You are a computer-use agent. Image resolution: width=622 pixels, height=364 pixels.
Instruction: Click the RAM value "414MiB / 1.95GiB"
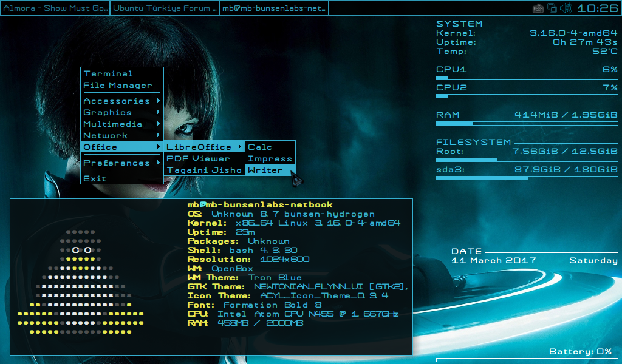566,115
